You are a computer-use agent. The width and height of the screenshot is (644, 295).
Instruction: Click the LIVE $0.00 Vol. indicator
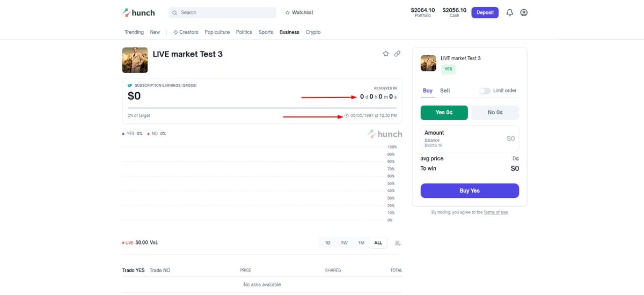click(x=140, y=243)
